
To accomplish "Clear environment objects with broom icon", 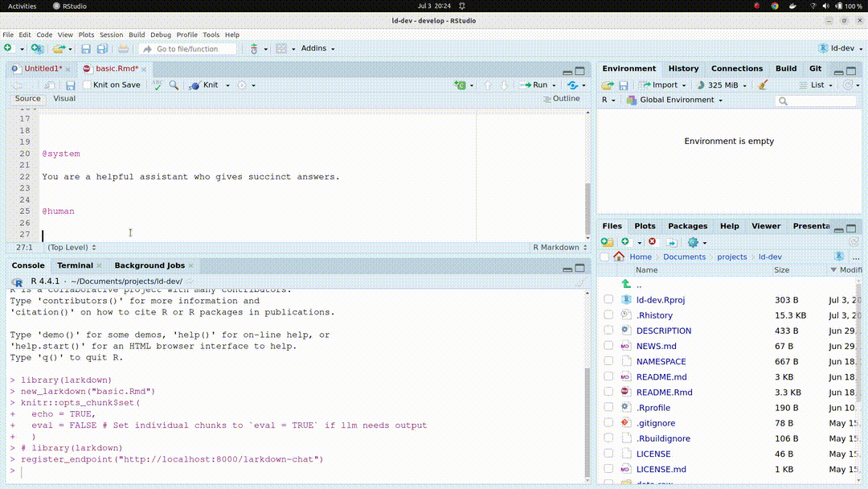I will click(763, 85).
